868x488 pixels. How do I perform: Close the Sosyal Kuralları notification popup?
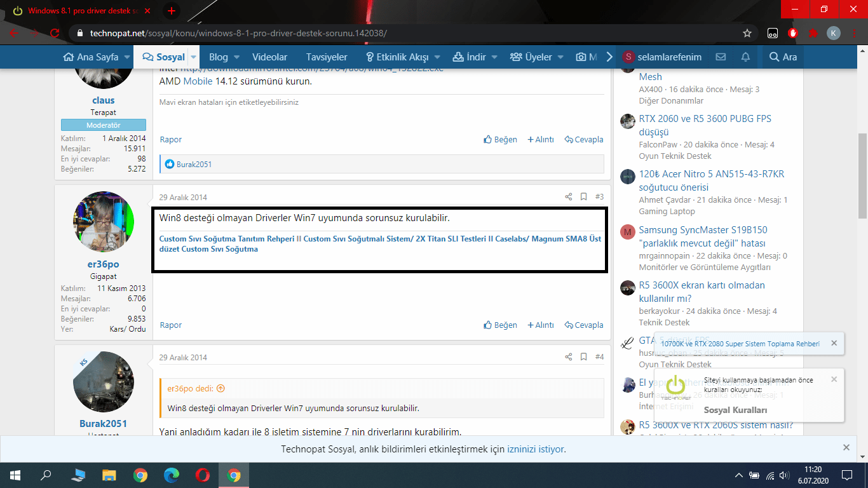[834, 379]
